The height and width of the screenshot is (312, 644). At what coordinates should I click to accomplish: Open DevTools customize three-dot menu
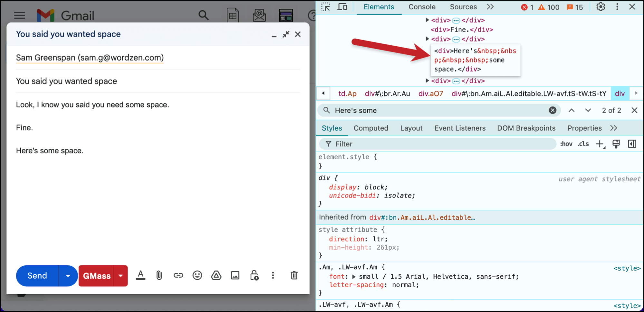point(617,7)
